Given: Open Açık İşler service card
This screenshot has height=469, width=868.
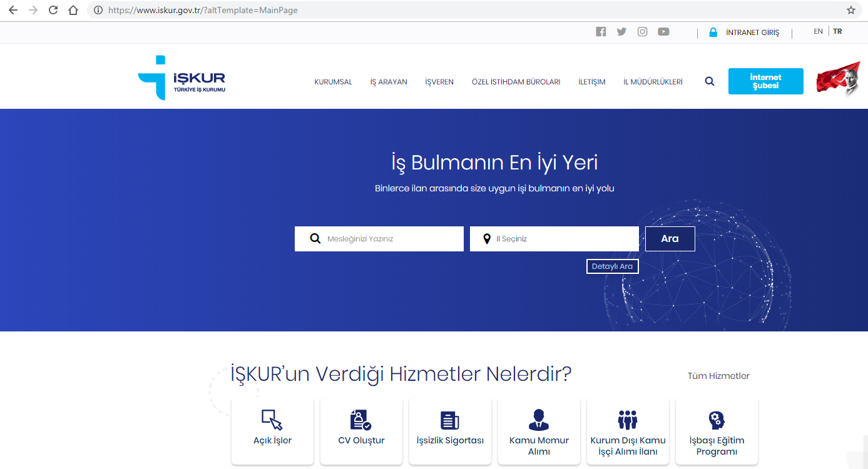Looking at the screenshot, I should pyautogui.click(x=272, y=431).
